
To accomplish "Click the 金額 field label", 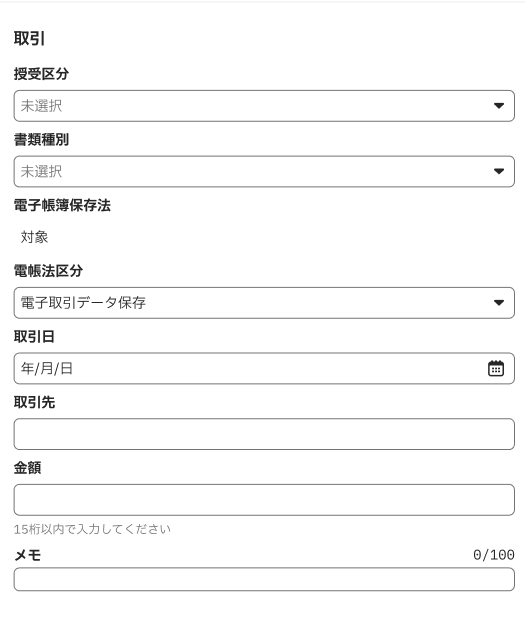I will [x=28, y=468].
